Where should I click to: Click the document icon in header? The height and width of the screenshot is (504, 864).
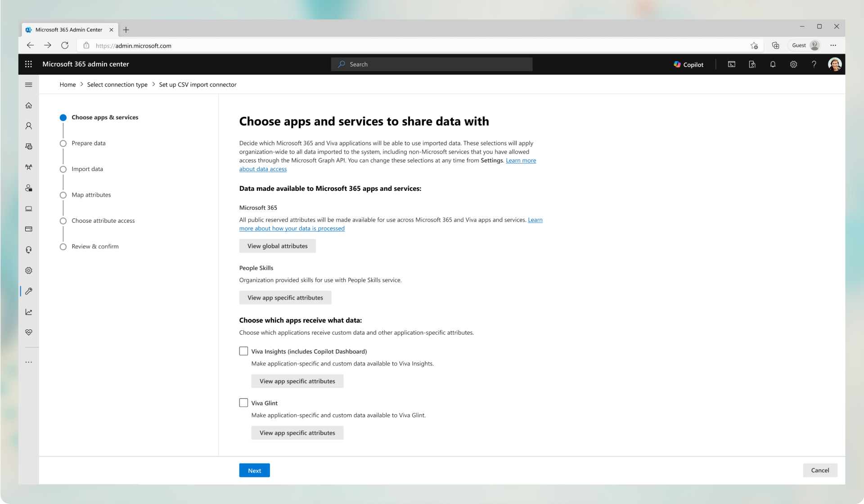tap(752, 64)
